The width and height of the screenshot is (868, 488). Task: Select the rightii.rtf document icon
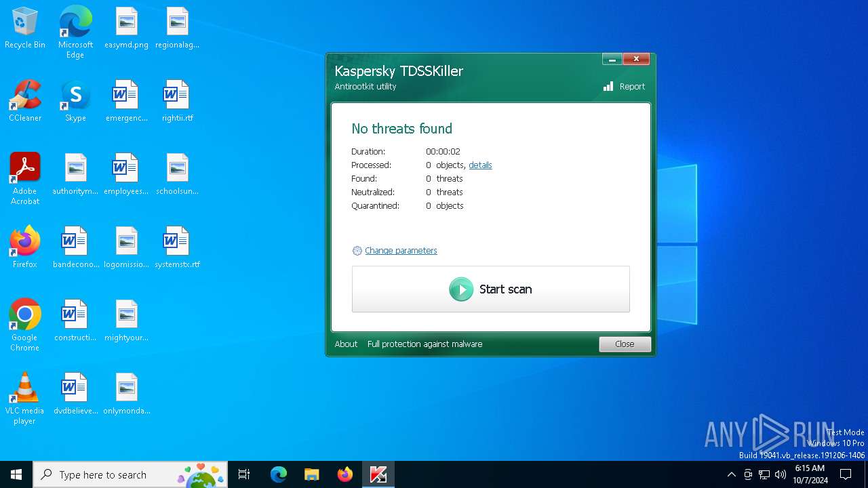coord(177,102)
